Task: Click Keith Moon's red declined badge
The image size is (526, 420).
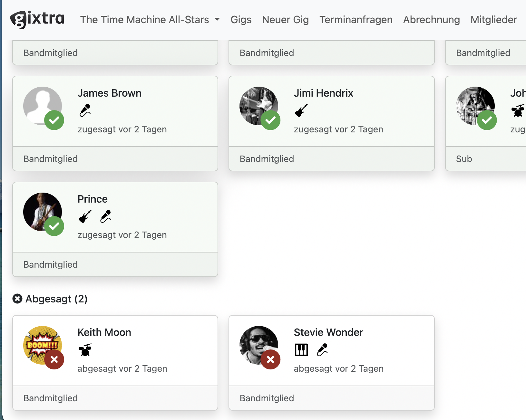Action: [54, 359]
